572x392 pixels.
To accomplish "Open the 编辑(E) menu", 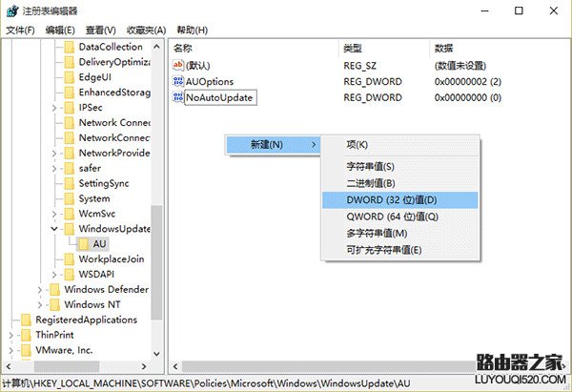I will 60,30.
